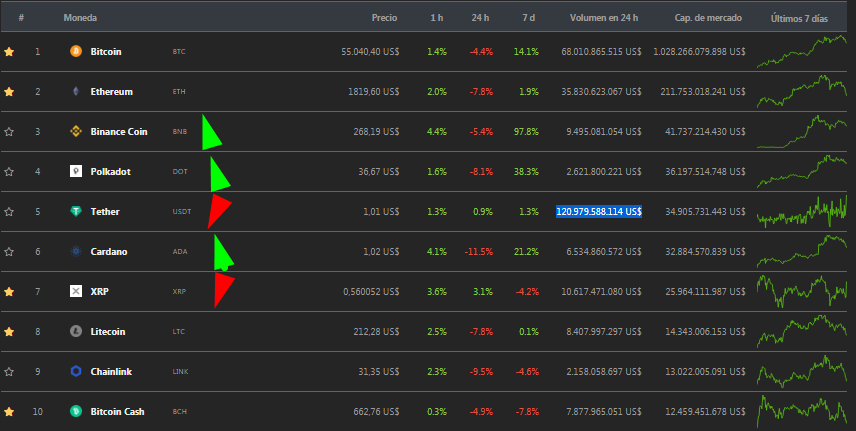The image size is (856, 431).
Task: Toggle the favorite star for Tether
Action: click(x=9, y=211)
